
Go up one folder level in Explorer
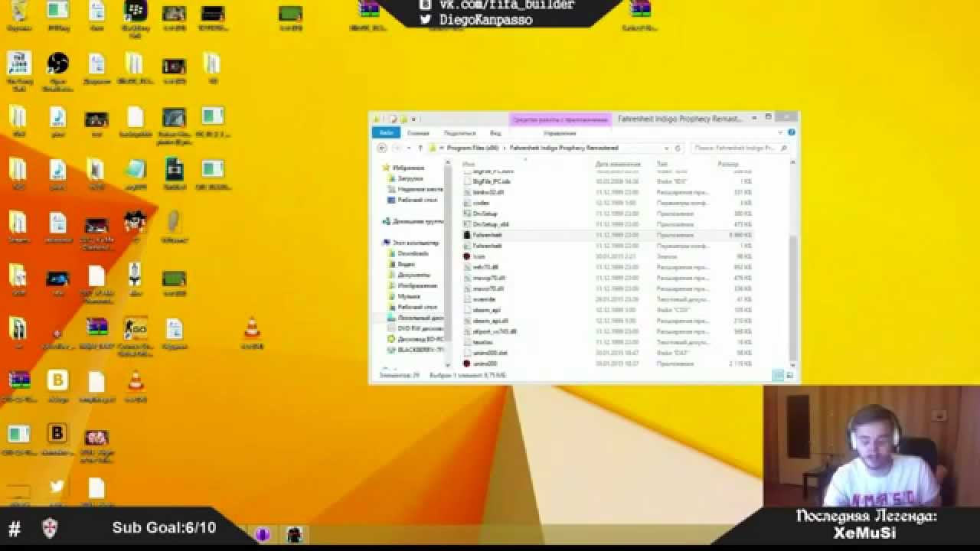[420, 148]
